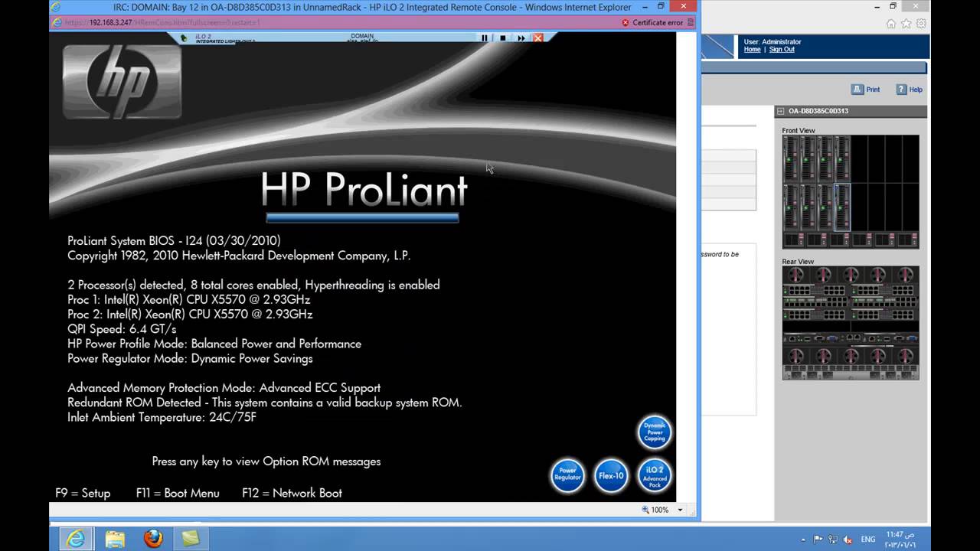The image size is (980, 551).
Task: Click the muted volume tray icon
Action: [x=848, y=539]
